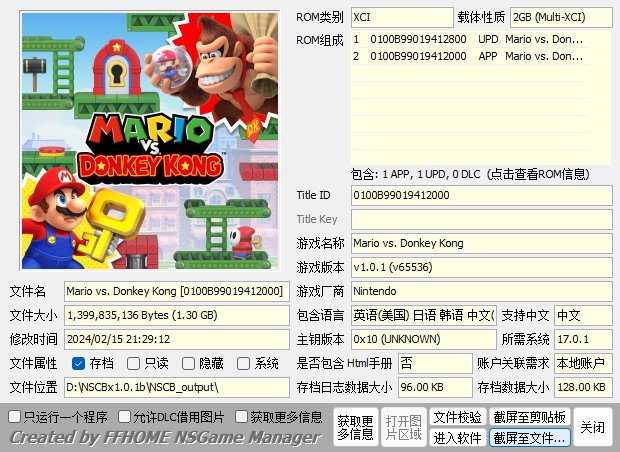Viewport: 620px width, 452px height.
Task: Enable 只运行一个程序 option
Action: tap(15, 416)
